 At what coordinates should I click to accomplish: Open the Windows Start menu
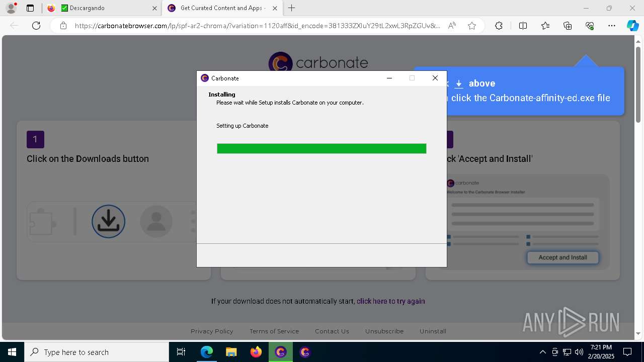(12, 352)
